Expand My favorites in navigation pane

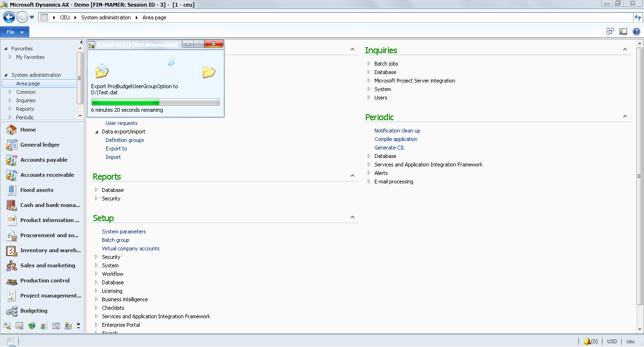pos(10,57)
